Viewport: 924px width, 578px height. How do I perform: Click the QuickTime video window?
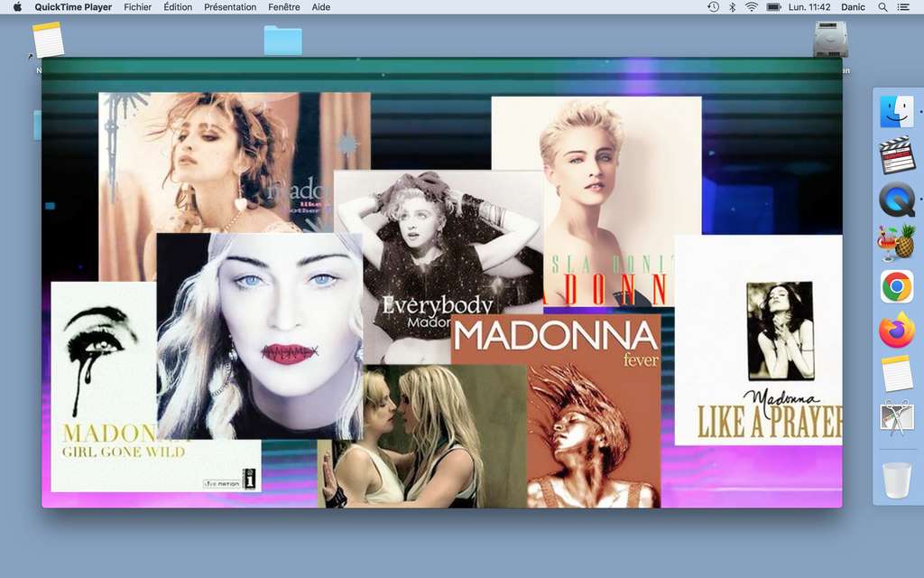(442, 283)
